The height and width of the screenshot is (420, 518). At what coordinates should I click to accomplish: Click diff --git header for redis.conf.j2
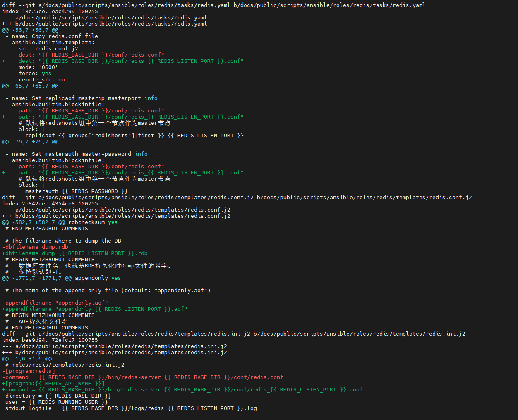237,197
